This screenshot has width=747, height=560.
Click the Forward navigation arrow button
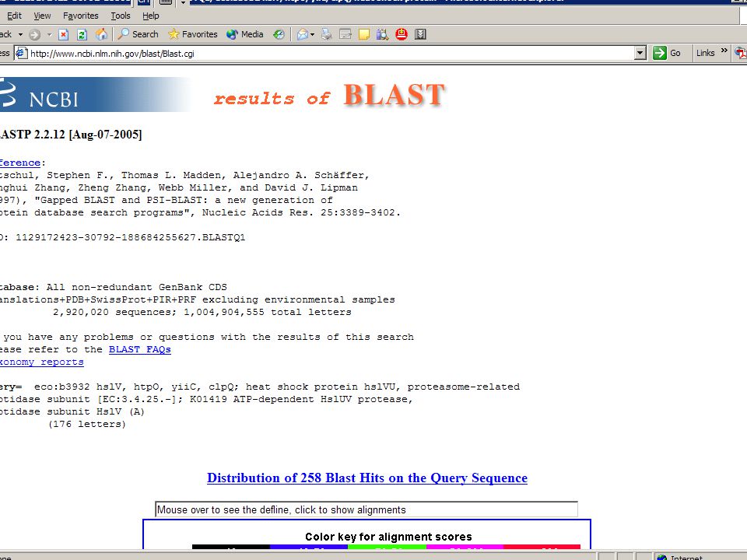pyautogui.click(x=34, y=34)
